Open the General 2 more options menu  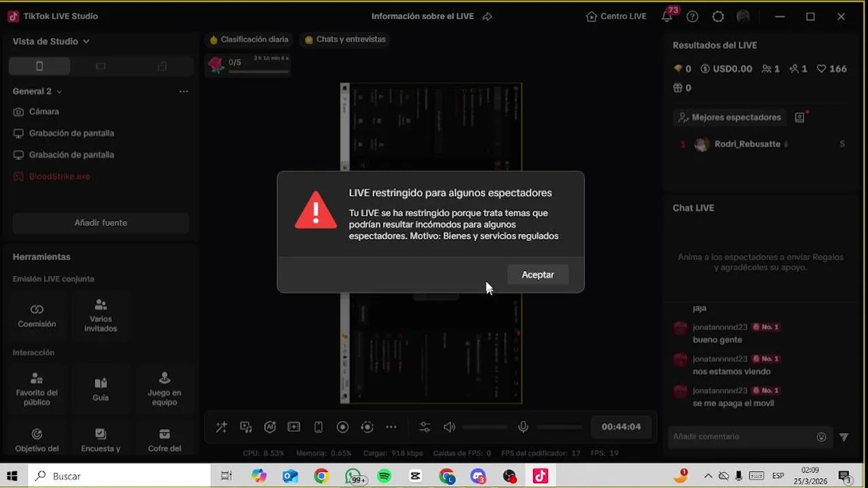click(184, 91)
